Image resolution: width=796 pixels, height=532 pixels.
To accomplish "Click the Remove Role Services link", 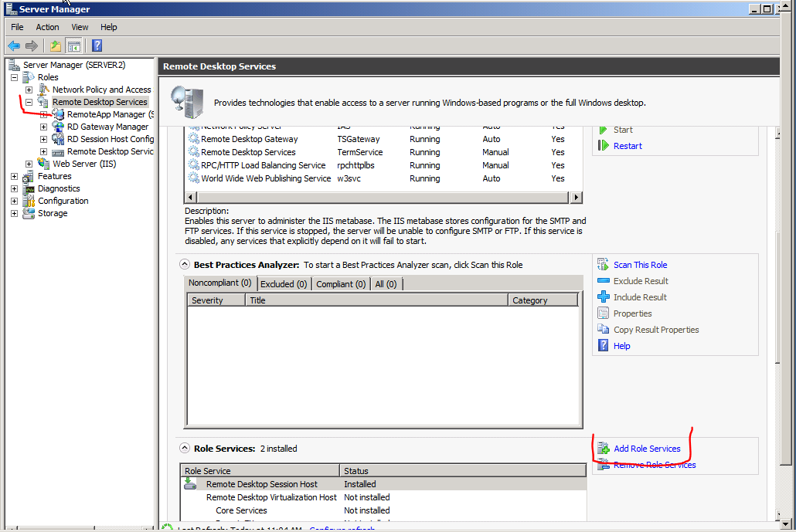I will (655, 465).
